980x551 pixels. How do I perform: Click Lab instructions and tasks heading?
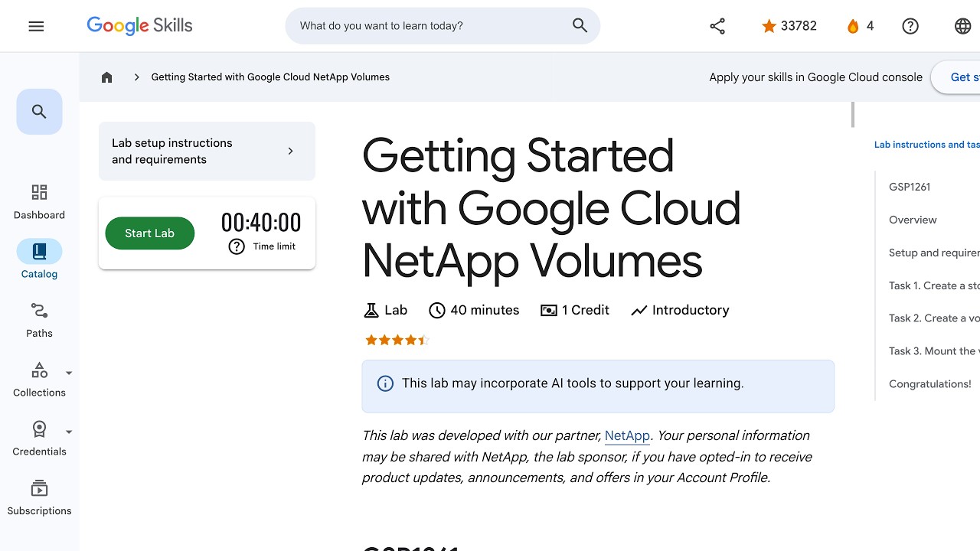927,145
